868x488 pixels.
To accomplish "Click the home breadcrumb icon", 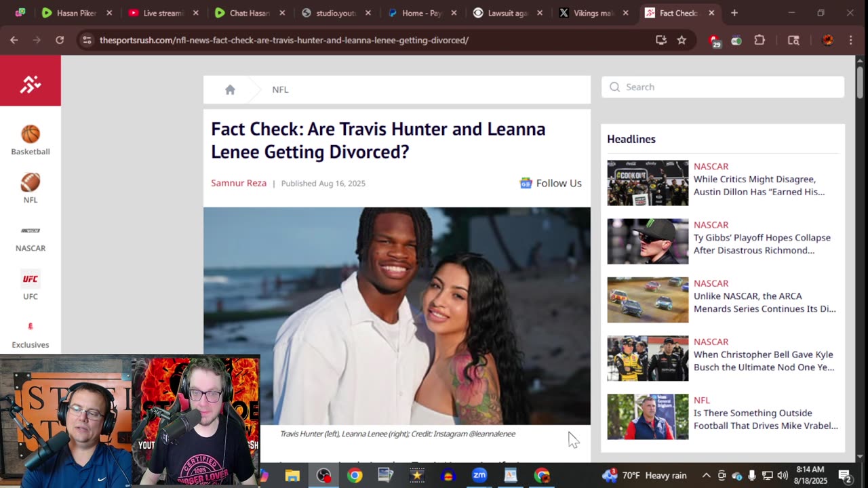I will click(x=230, y=89).
